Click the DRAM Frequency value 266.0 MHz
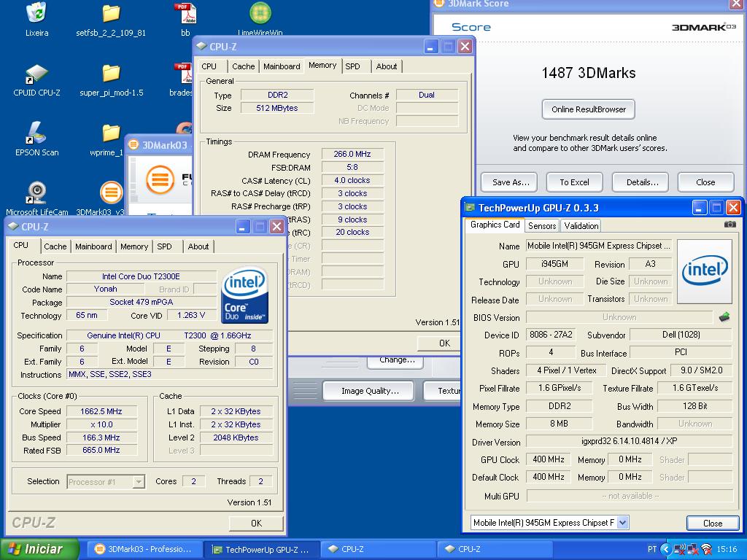 pos(352,154)
